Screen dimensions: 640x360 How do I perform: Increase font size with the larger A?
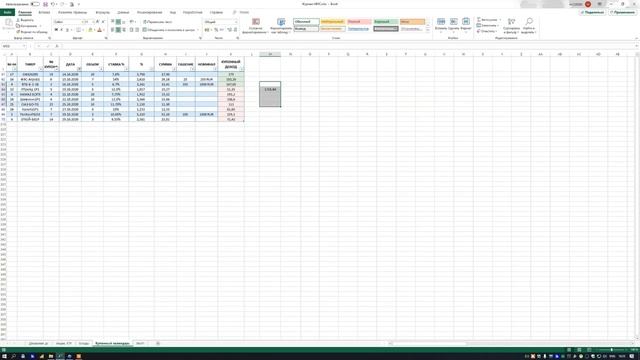tap(98, 22)
